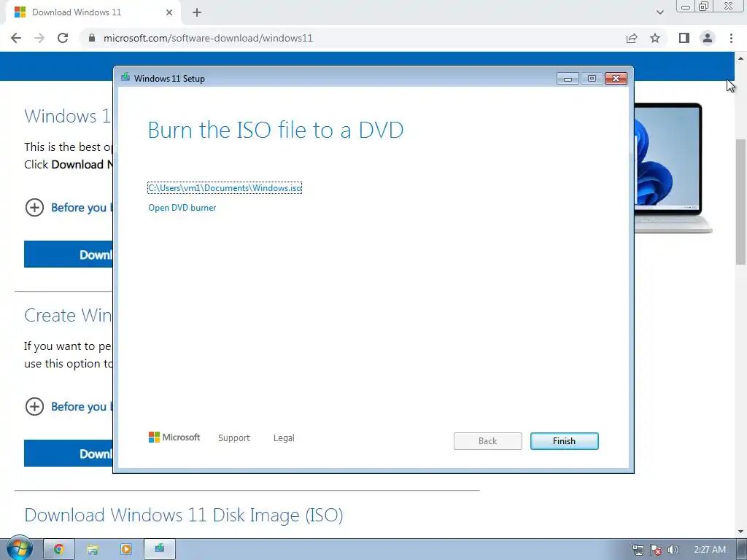747x560 pixels.
Task: Open the Action Center flag icon
Action: click(656, 550)
